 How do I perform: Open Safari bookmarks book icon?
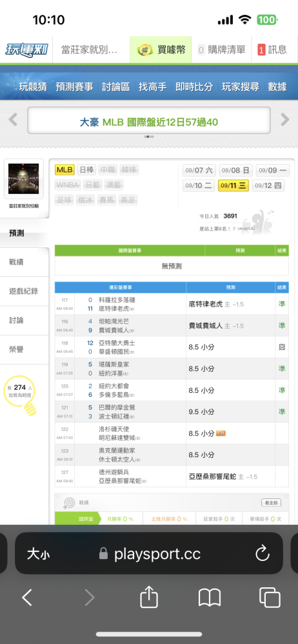(x=210, y=597)
